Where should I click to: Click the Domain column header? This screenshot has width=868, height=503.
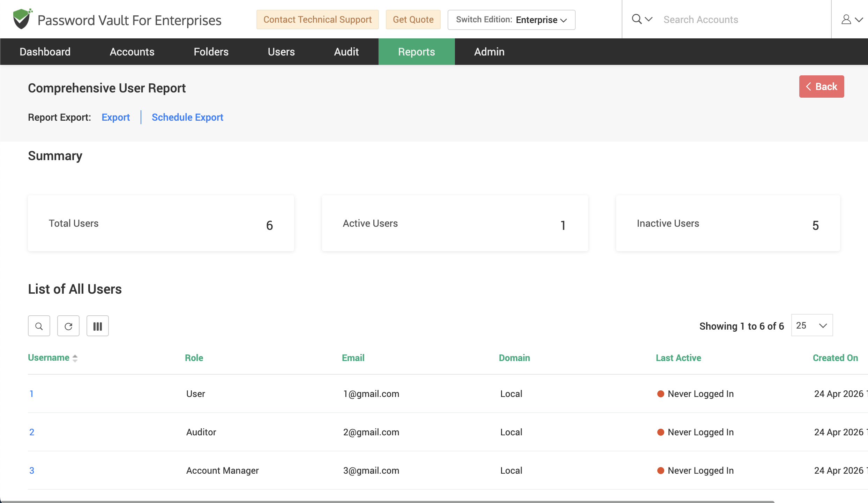[x=514, y=358]
